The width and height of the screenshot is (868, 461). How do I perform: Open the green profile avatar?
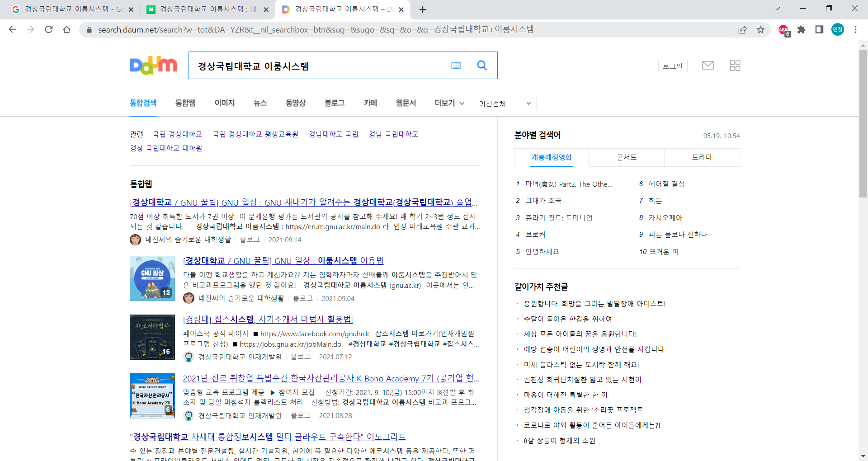837,29
